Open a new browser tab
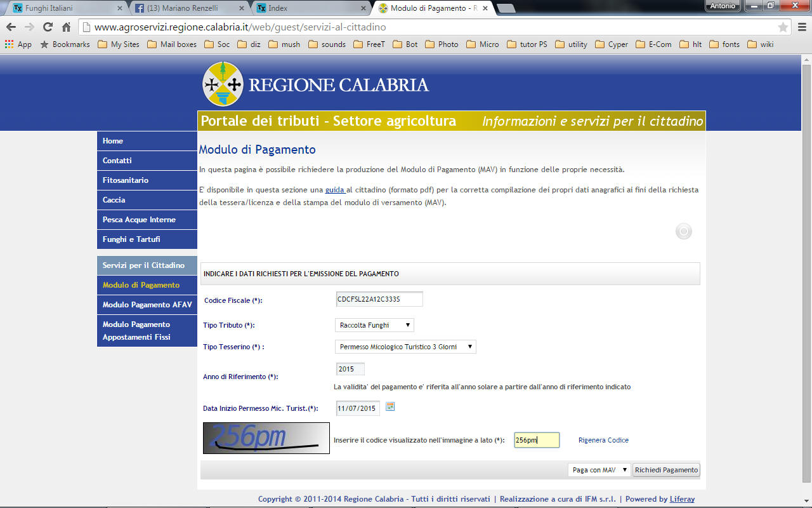The height and width of the screenshot is (508, 812). point(506,8)
